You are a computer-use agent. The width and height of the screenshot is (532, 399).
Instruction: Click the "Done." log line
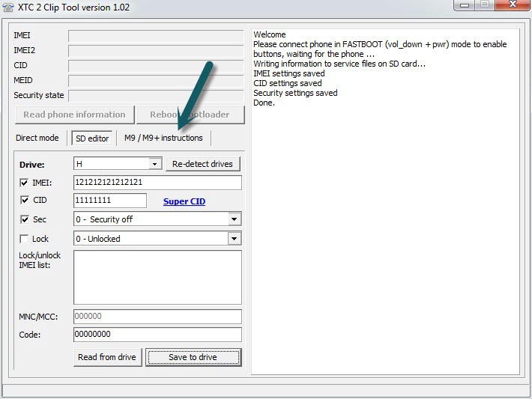tap(264, 103)
